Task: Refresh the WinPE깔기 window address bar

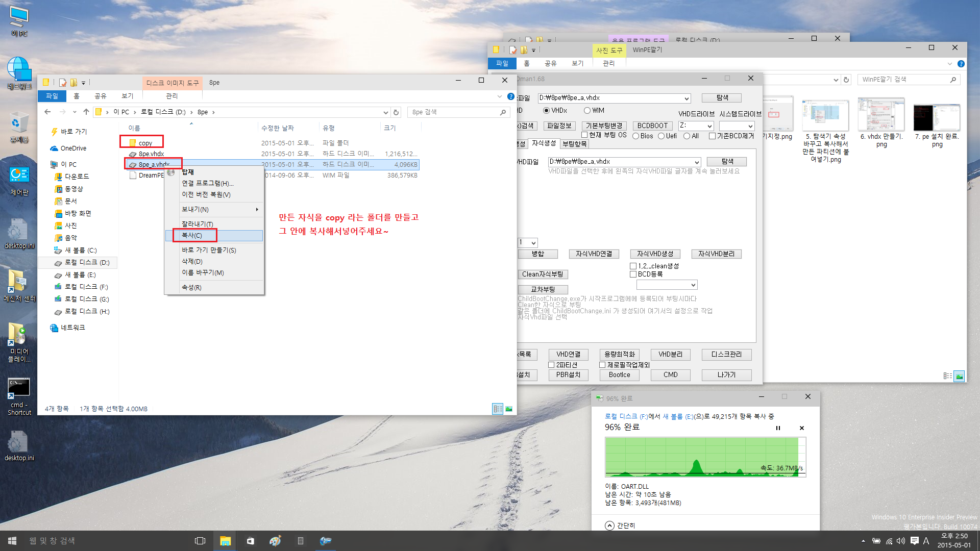Action: pos(846,80)
